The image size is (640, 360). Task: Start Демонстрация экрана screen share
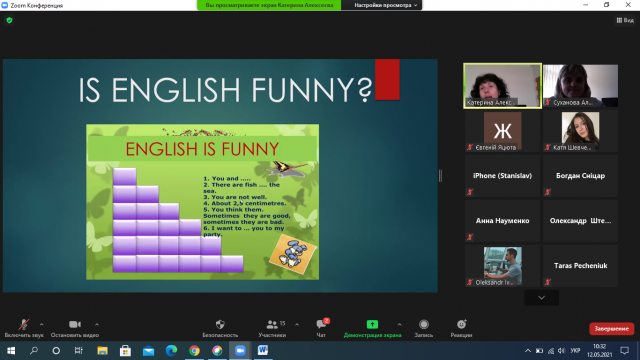(x=372, y=328)
